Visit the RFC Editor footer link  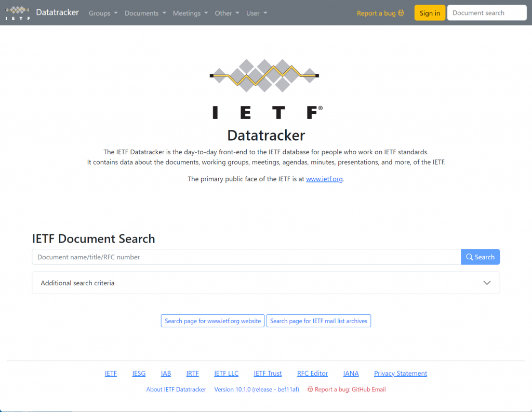(x=312, y=373)
